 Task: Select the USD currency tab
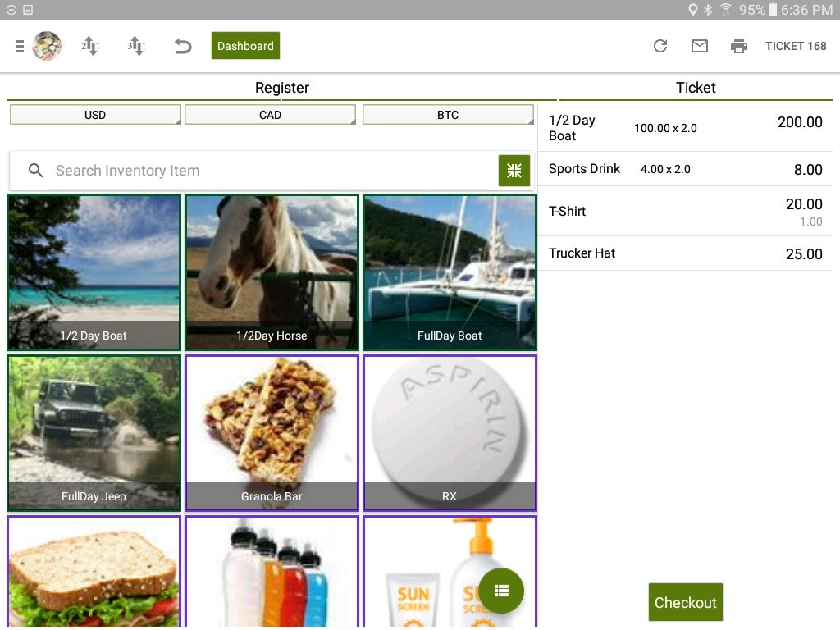pos(94,114)
